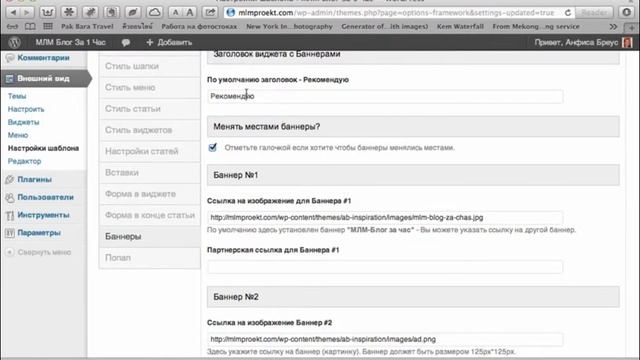Switch to 'Форма в конце статьи' tab
This screenshot has width=640, height=360.
click(149, 215)
